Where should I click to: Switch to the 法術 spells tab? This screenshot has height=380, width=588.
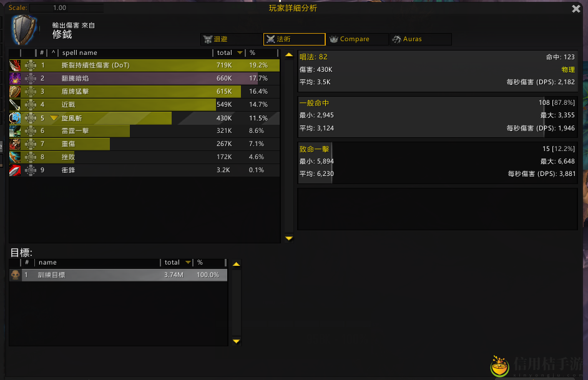pos(295,39)
